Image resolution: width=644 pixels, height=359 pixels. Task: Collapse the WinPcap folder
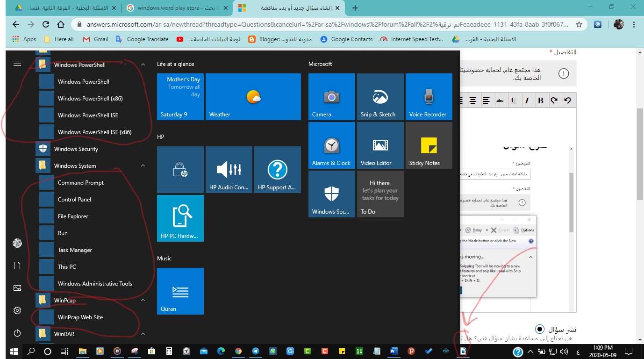coord(143,301)
